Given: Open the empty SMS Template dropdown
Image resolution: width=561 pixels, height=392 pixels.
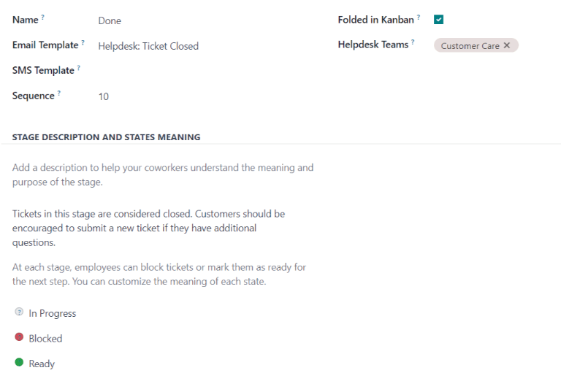Looking at the screenshot, I should pyautogui.click(x=205, y=71).
